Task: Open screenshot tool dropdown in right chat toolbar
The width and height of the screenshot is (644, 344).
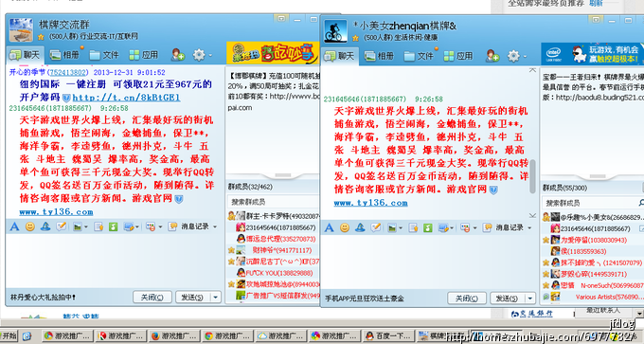Action: [x=452, y=228]
